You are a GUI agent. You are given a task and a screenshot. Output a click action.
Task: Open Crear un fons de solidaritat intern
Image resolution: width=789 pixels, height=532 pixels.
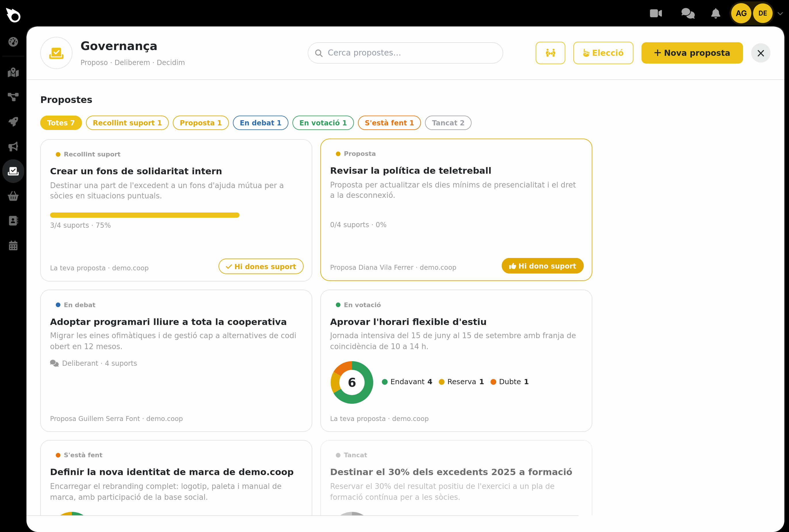click(136, 171)
